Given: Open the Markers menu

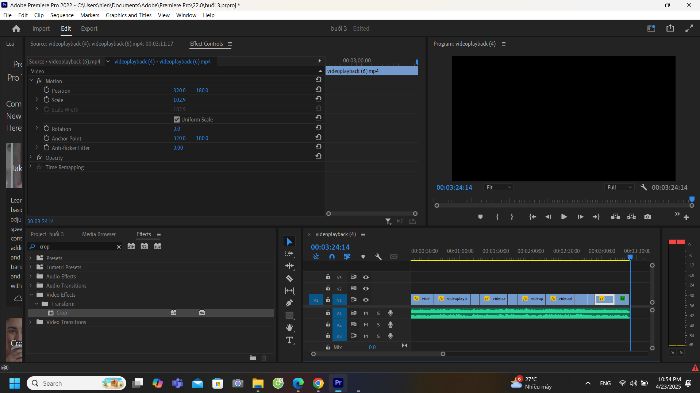Looking at the screenshot, I should pos(90,15).
